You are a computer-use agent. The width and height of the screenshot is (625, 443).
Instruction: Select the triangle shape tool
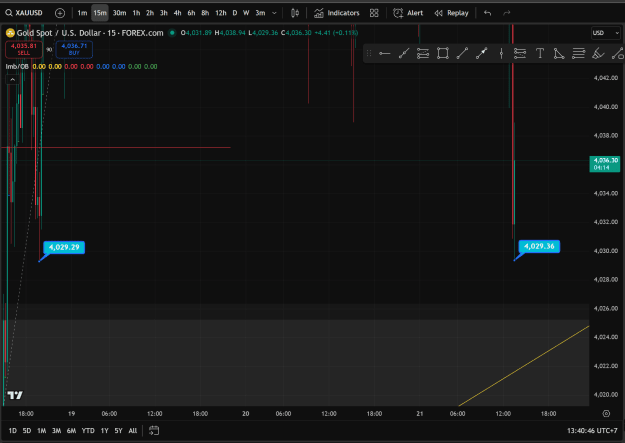(x=559, y=53)
